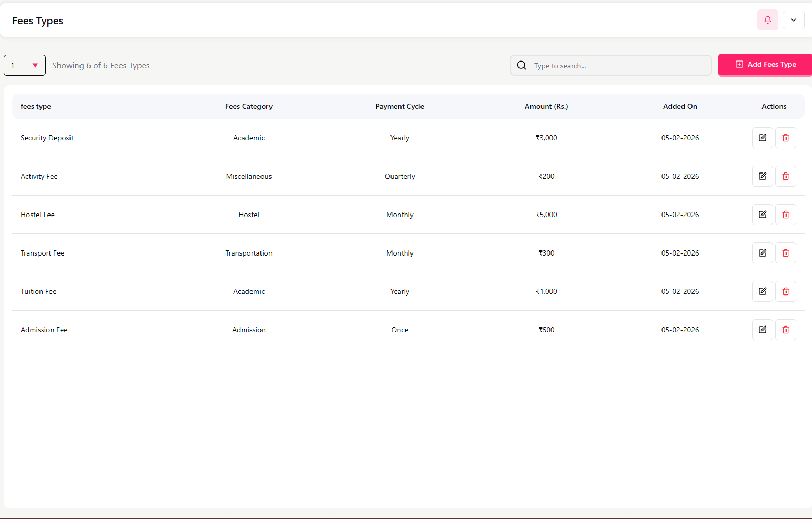Edit the Activity Fee row

click(762, 176)
